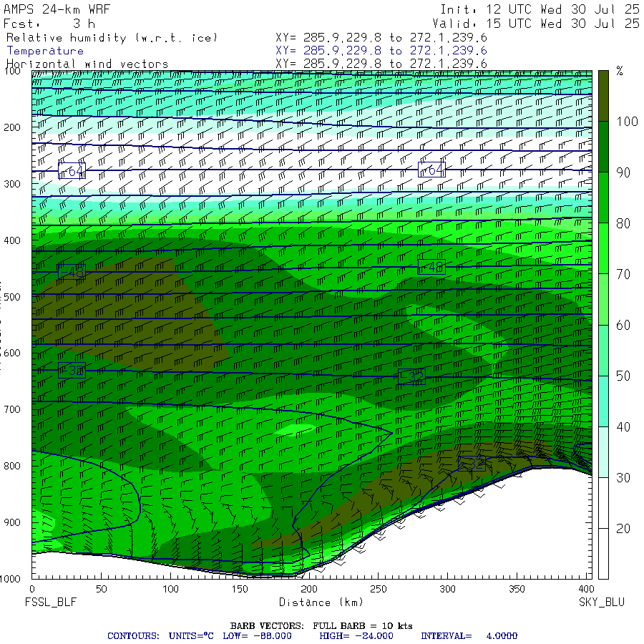Click the "CONTOURS: UNITS=°C" footer text
Screen dimensions: 644x644
160,636
